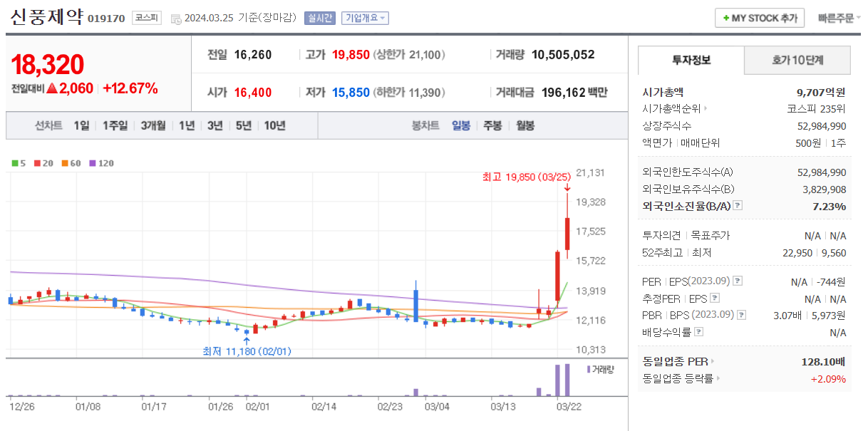Open the 기업개요 dropdown
Screen dimensions: 868x431
point(365,19)
